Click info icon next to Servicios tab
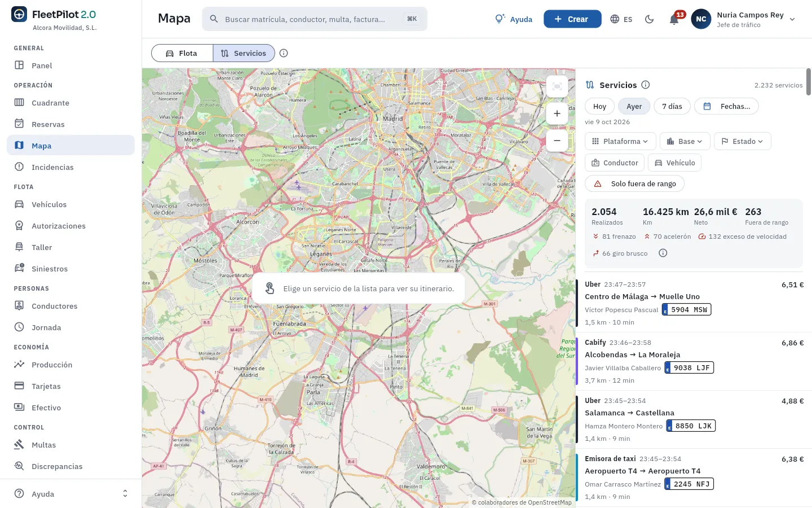This screenshot has height=508, width=812. [x=284, y=53]
